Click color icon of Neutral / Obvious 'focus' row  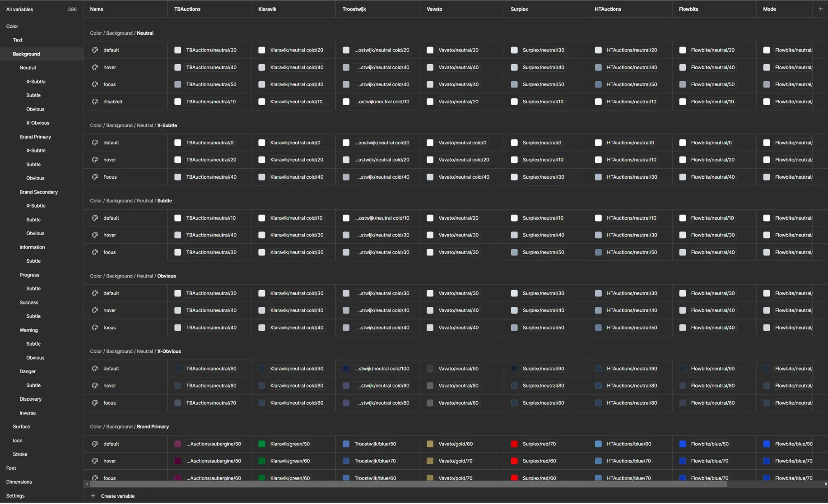coord(95,328)
